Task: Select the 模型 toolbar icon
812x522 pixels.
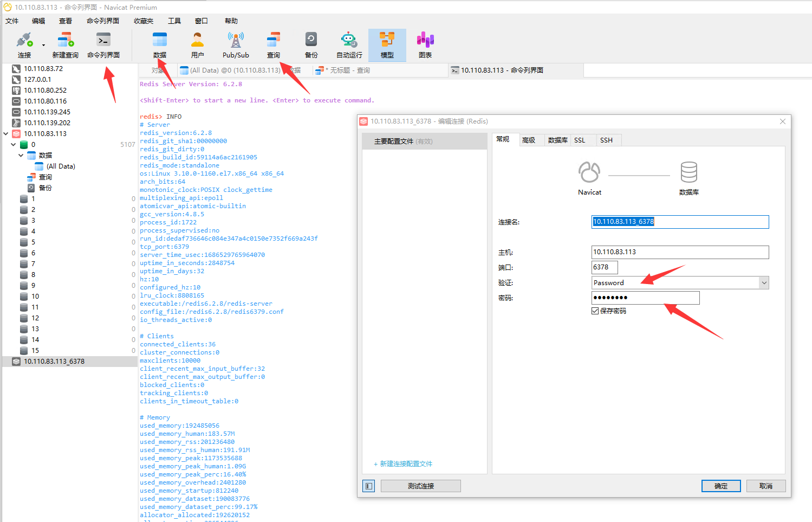Action: pos(387,45)
